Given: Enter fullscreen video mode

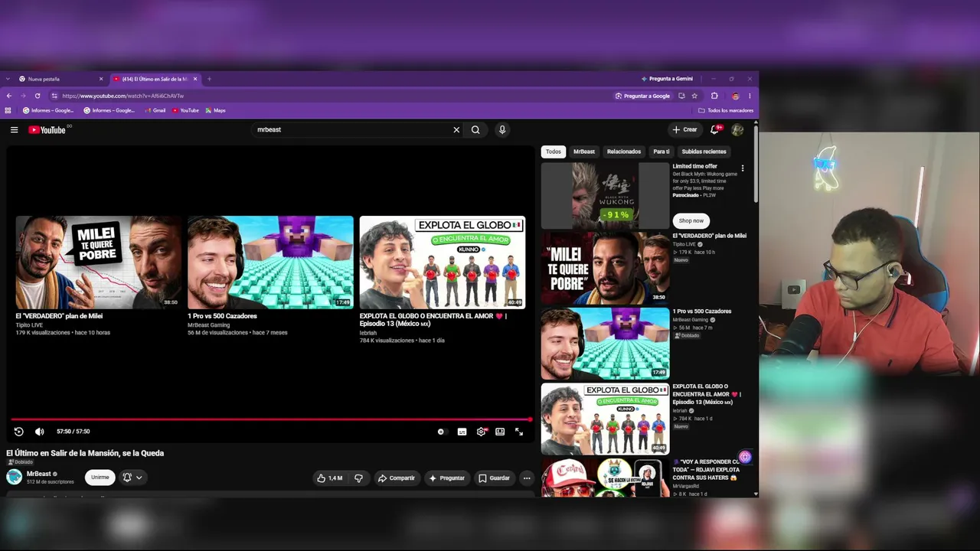Looking at the screenshot, I should click(519, 432).
